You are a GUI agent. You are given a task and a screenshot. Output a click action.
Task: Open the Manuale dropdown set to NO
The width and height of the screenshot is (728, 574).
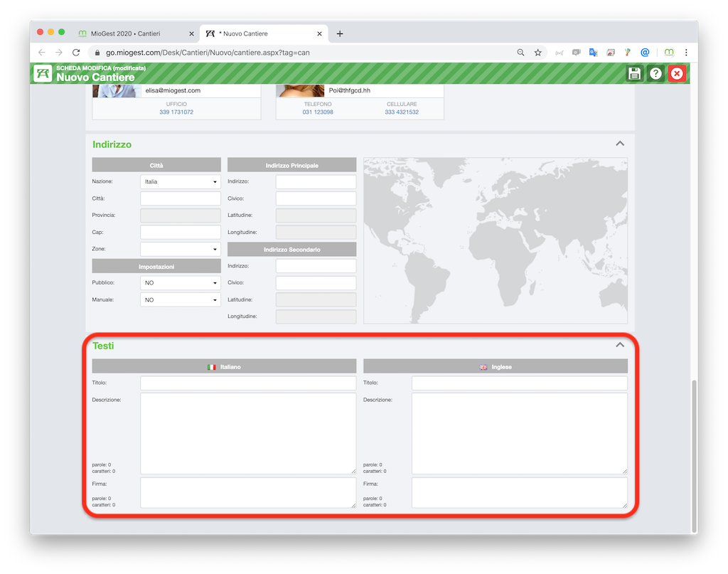pyautogui.click(x=180, y=299)
